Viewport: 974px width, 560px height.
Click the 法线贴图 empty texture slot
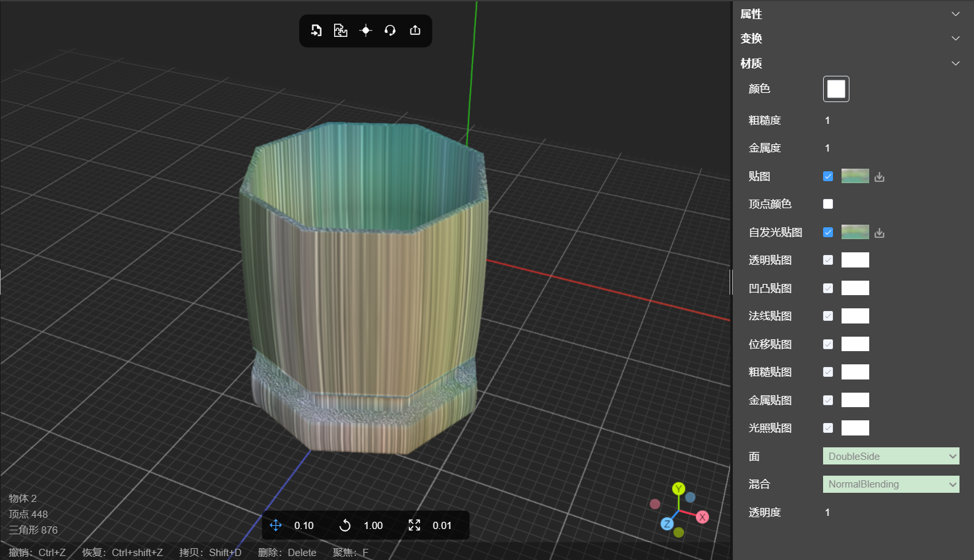(855, 316)
